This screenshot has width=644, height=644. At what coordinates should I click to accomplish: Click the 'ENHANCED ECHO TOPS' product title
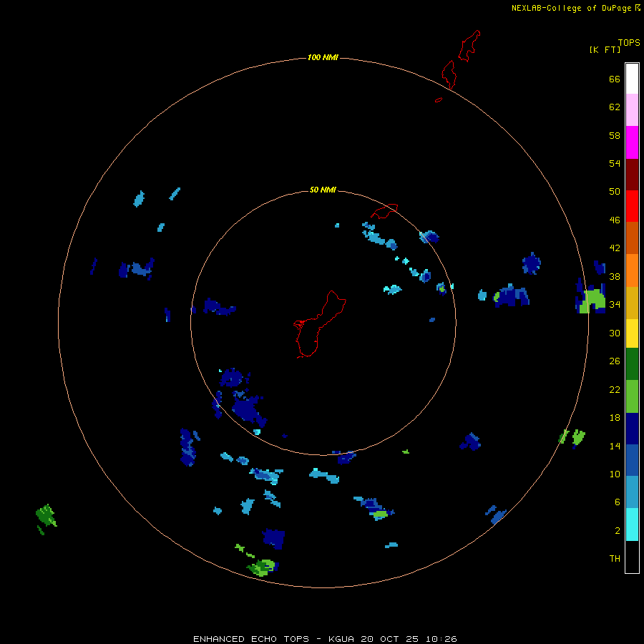251,639
